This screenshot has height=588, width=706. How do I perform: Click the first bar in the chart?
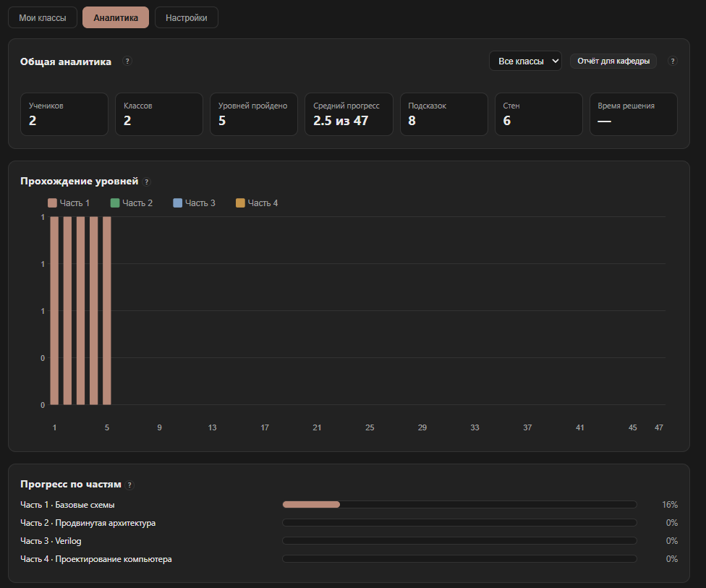point(54,311)
